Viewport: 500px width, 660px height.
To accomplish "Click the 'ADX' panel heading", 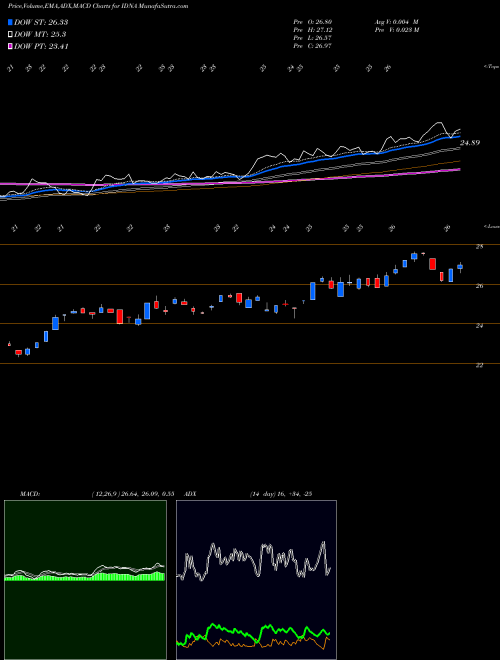I will (x=190, y=494).
